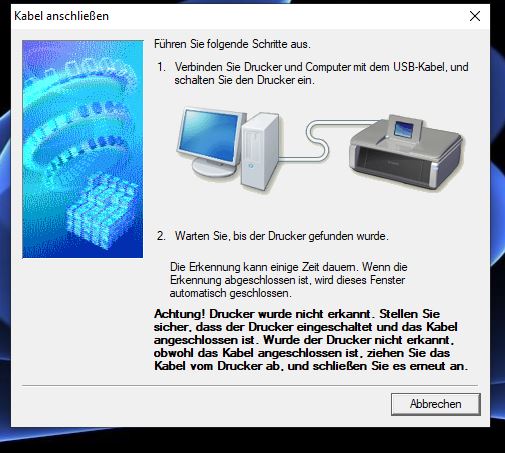505x453 pixels.
Task: Click the horizontal separator line above Abbrechen
Action: pyautogui.click(x=250, y=385)
